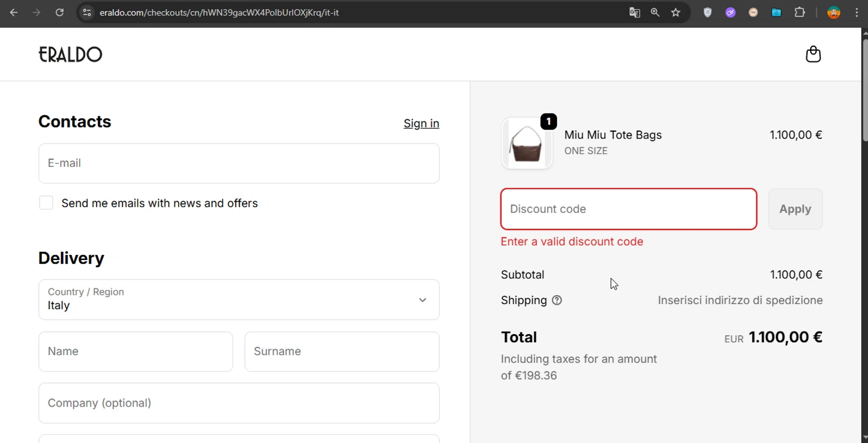Image resolution: width=868 pixels, height=443 pixels.
Task: Click the Subtotal label
Action: (523, 275)
